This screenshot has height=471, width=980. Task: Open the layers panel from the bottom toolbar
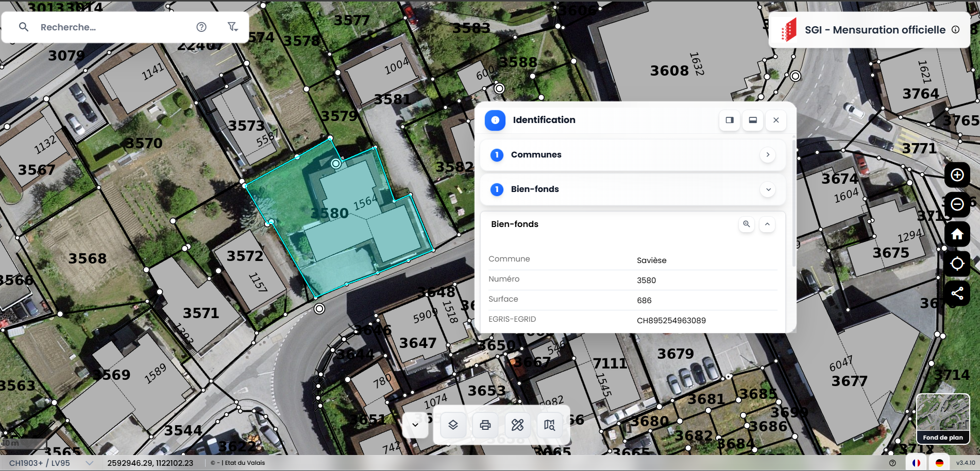click(x=453, y=425)
